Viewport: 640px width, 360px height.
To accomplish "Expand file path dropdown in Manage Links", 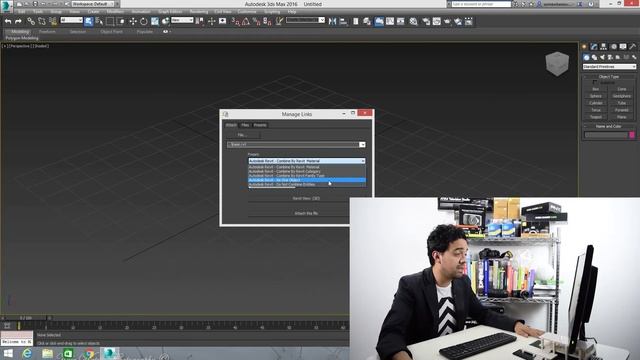I will [362, 144].
